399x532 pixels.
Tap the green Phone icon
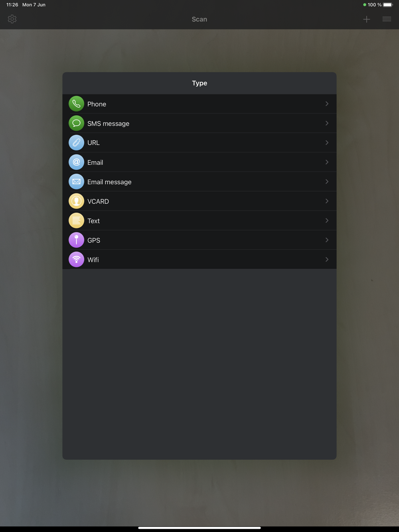76,104
